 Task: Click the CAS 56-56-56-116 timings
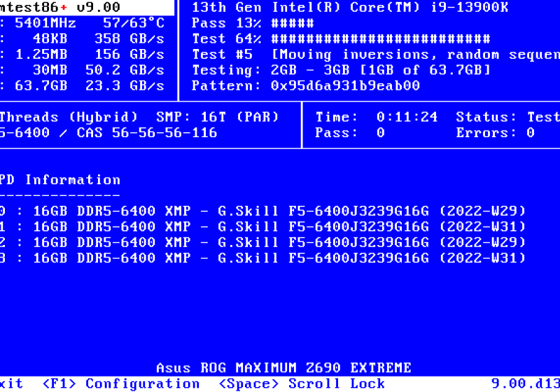point(147,133)
